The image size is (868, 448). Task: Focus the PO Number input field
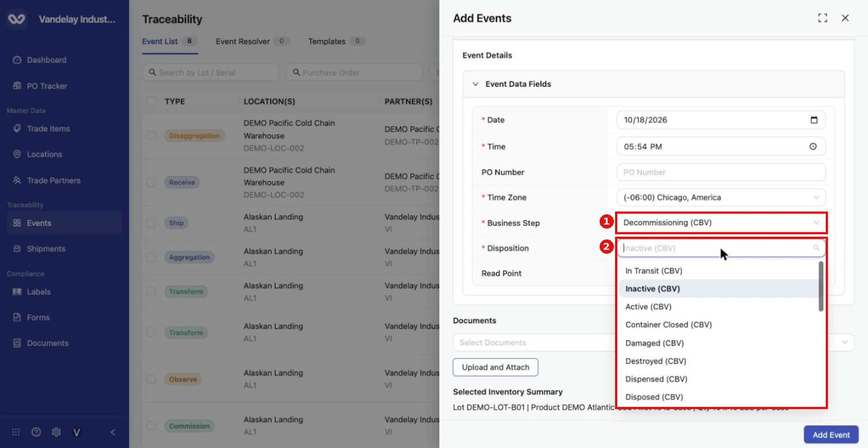click(x=721, y=172)
